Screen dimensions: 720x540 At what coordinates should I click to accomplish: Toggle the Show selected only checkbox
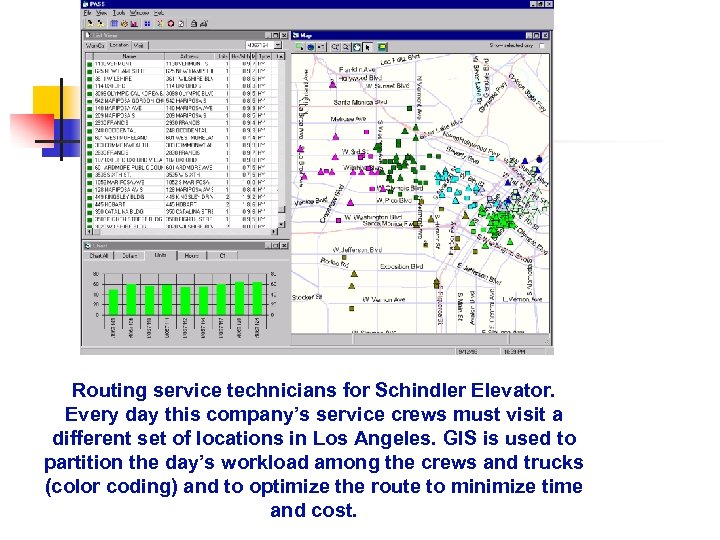[x=542, y=45]
